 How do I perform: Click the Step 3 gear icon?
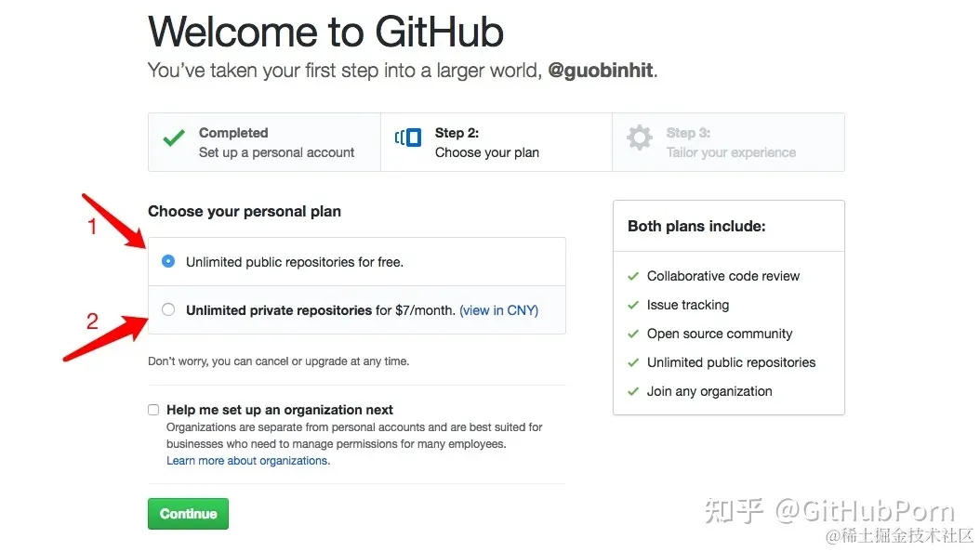click(x=639, y=138)
